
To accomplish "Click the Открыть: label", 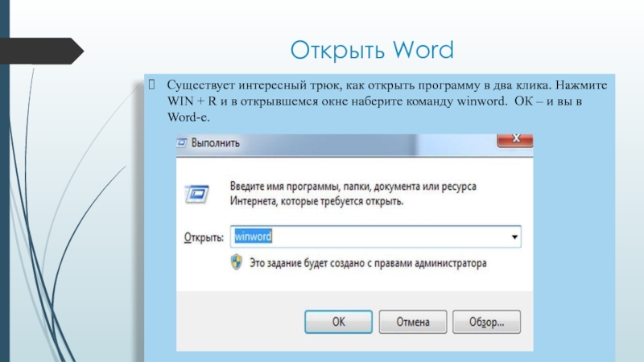I will click(x=204, y=237).
